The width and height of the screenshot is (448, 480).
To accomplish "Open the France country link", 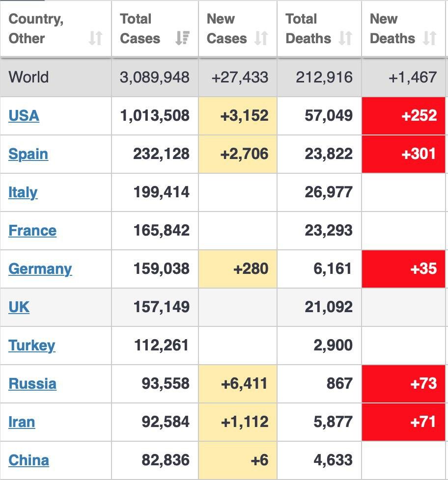I will pos(32,231).
